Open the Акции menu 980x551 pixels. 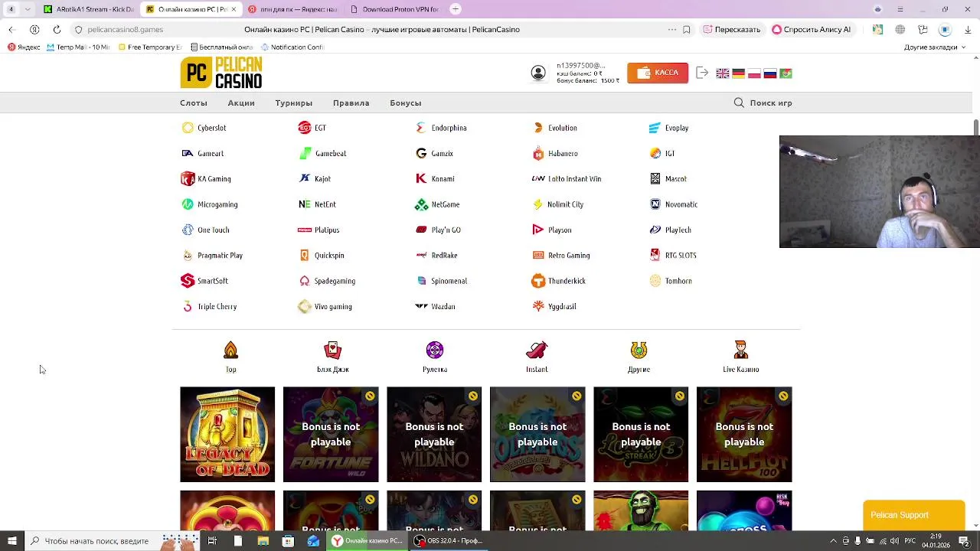coord(241,103)
